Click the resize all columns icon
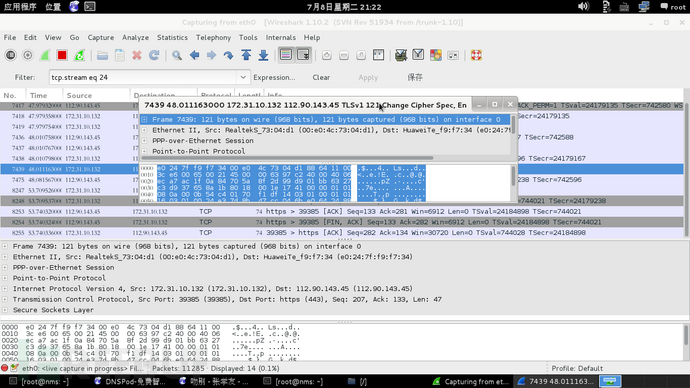The height and width of the screenshot is (388, 690). (x=378, y=55)
